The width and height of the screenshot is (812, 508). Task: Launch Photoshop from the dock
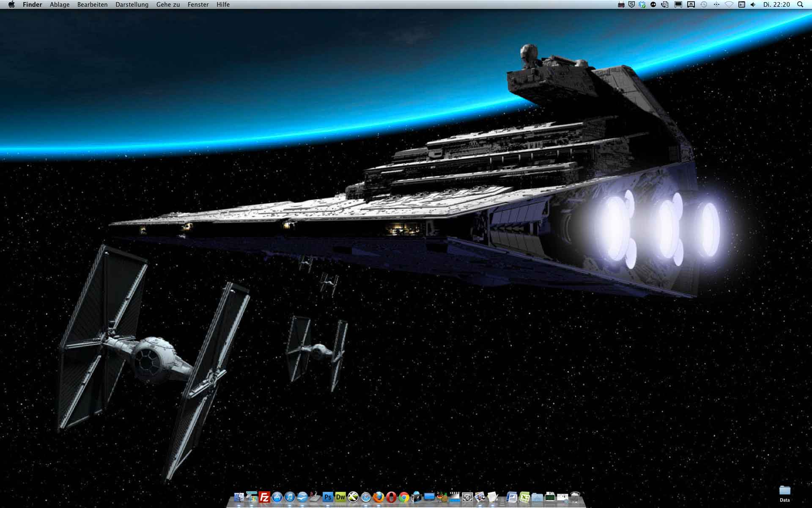coord(328,497)
